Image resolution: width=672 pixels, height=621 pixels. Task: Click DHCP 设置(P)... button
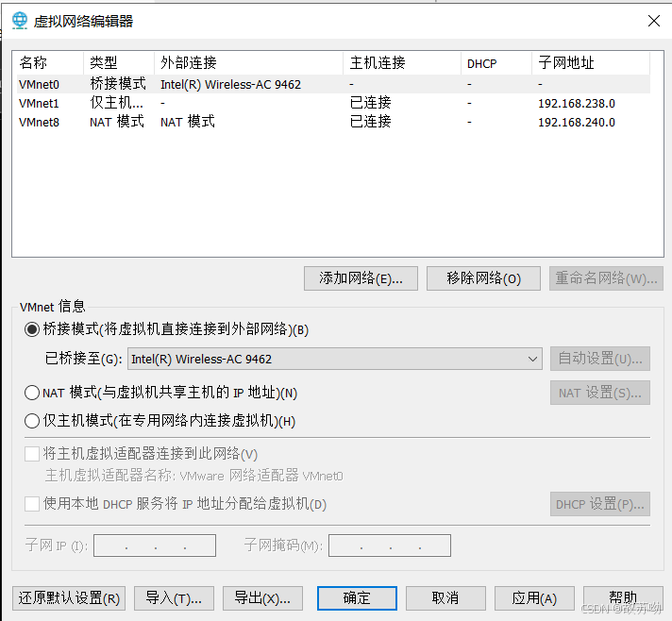(600, 504)
